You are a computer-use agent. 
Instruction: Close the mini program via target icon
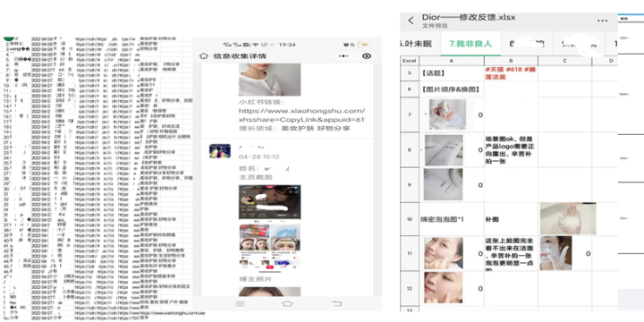367,55
